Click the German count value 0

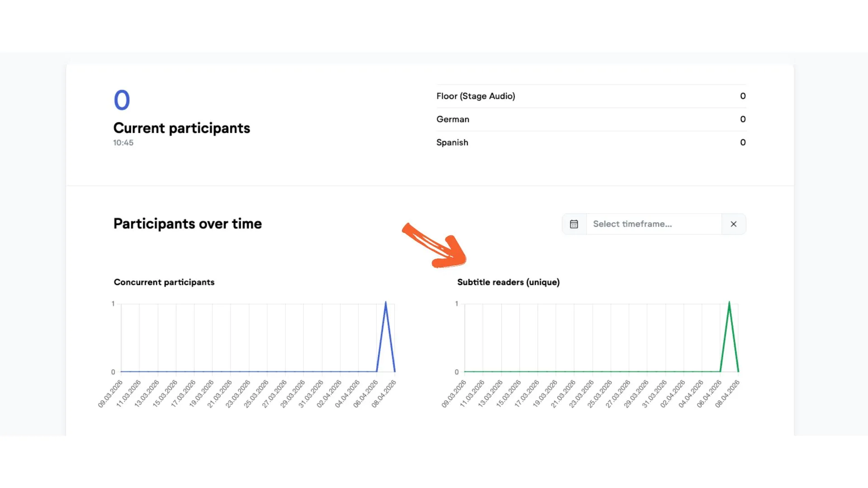tap(743, 119)
